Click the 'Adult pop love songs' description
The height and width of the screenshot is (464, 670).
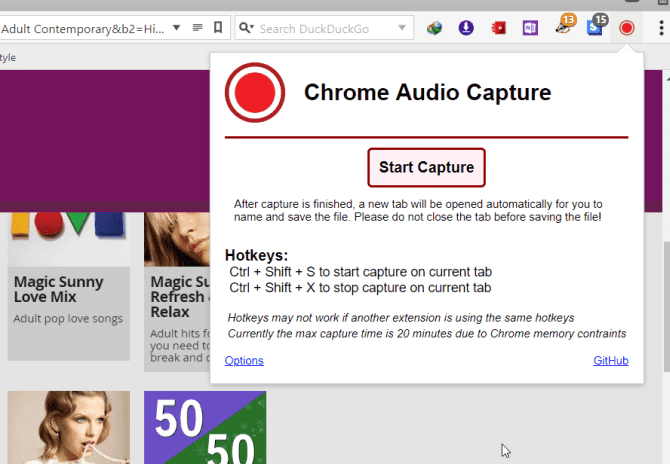coord(68,319)
